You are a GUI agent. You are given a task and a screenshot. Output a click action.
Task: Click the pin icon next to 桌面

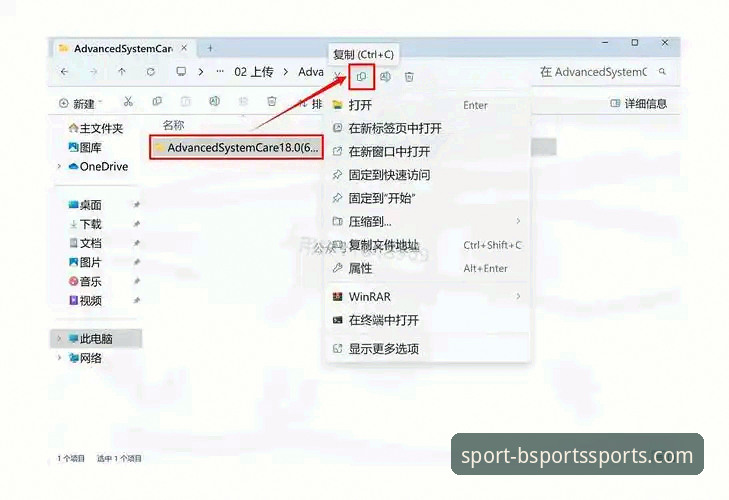click(136, 205)
